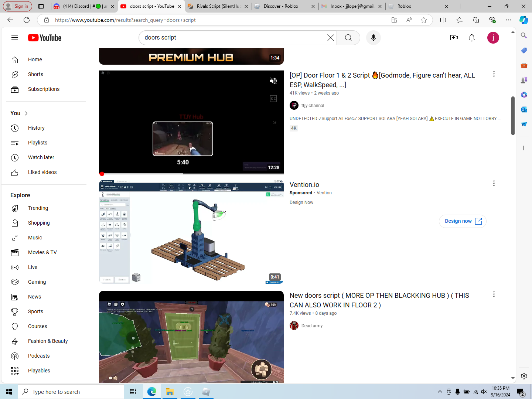532x399 pixels.
Task: Open the Create video button
Action: point(454,38)
